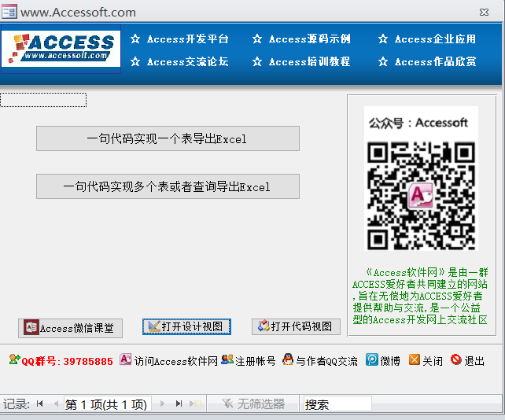
Task: Open the Access开发平台 link
Action: pyautogui.click(x=187, y=39)
